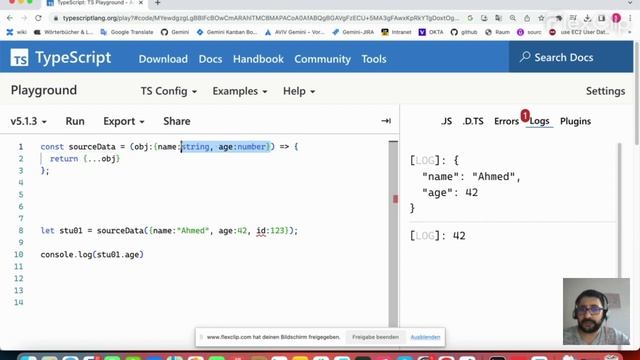This screenshot has width=640, height=360.
Task: Open the wiki bookmark
Action: point(16,32)
